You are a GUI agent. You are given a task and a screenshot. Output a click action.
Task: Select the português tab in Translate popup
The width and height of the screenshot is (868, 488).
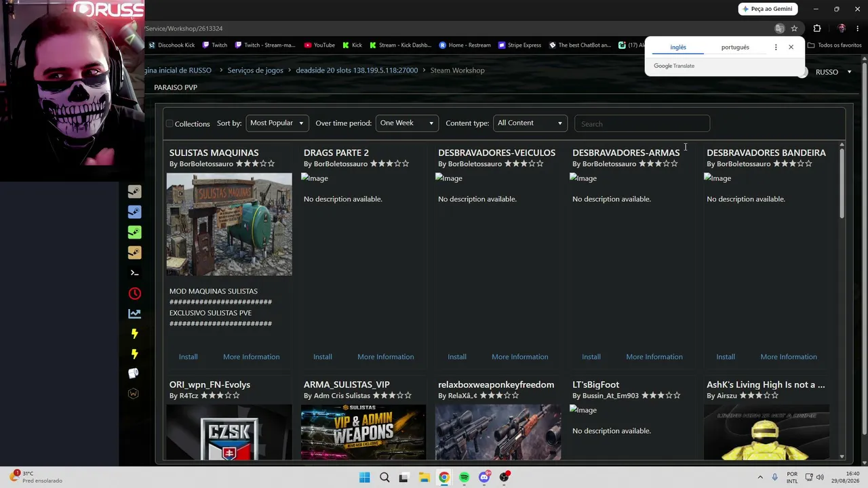735,47
